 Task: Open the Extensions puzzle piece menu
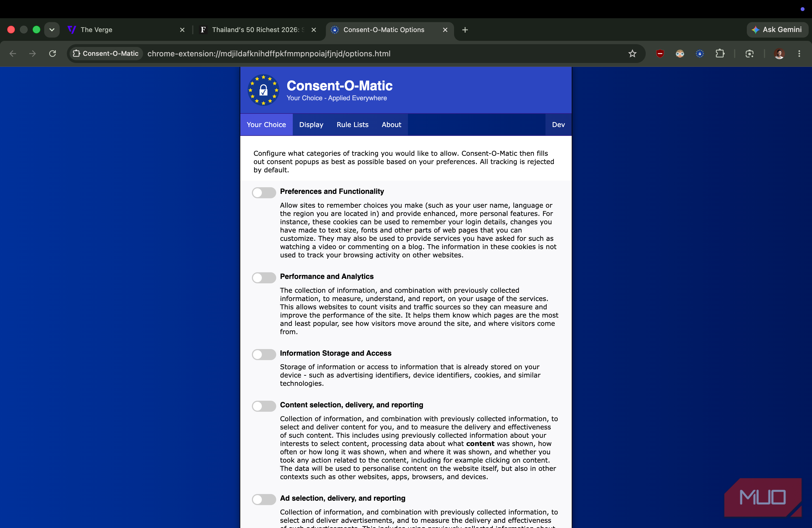[x=720, y=54]
